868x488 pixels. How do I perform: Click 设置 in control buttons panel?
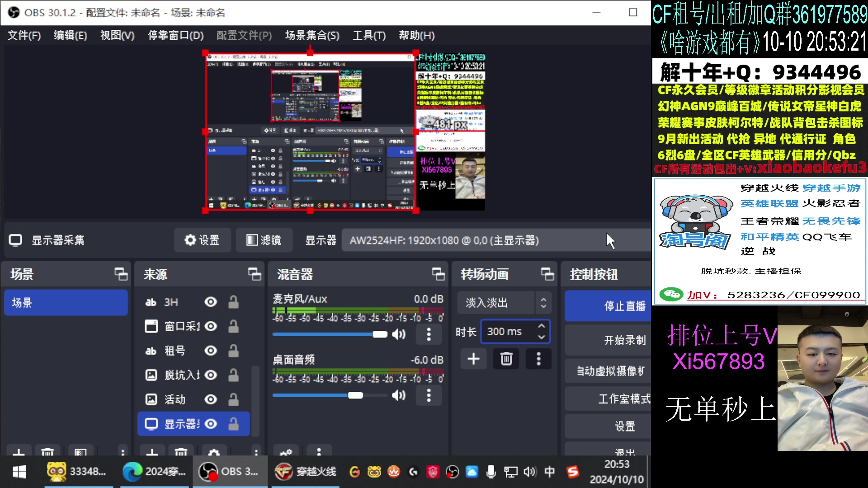[608, 426]
